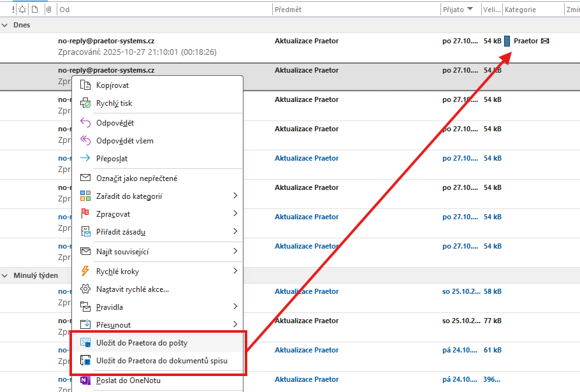This screenshot has height=392, width=580.
Task: Click the Poslat do OneNotu icon
Action: tap(85, 381)
